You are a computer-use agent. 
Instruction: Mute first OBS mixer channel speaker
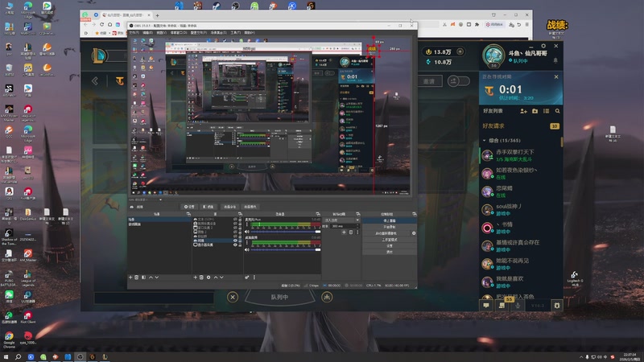coord(247,232)
